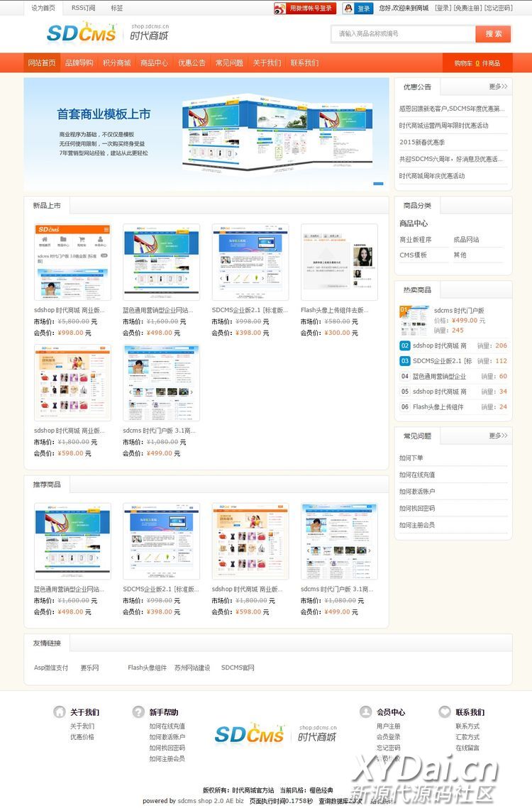Click the 标签 top bar link
The height and width of the screenshot is (808, 532).
(117, 9)
